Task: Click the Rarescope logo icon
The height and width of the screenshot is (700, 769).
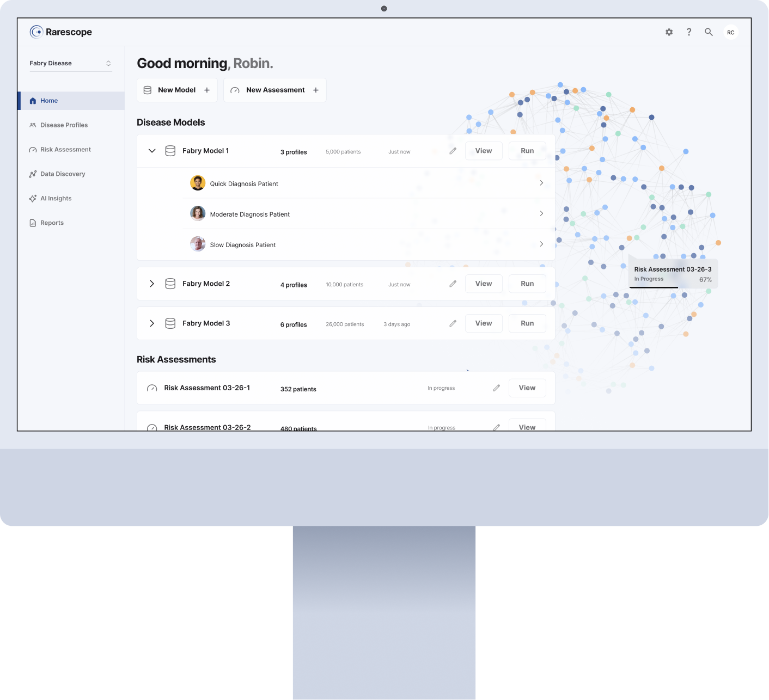Action: [36, 32]
